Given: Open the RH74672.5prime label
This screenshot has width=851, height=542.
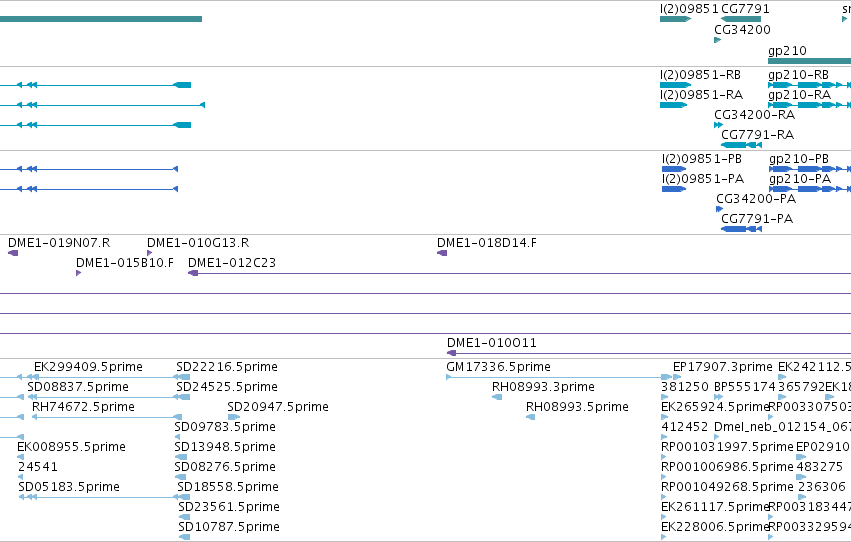Looking at the screenshot, I should click(x=84, y=407).
